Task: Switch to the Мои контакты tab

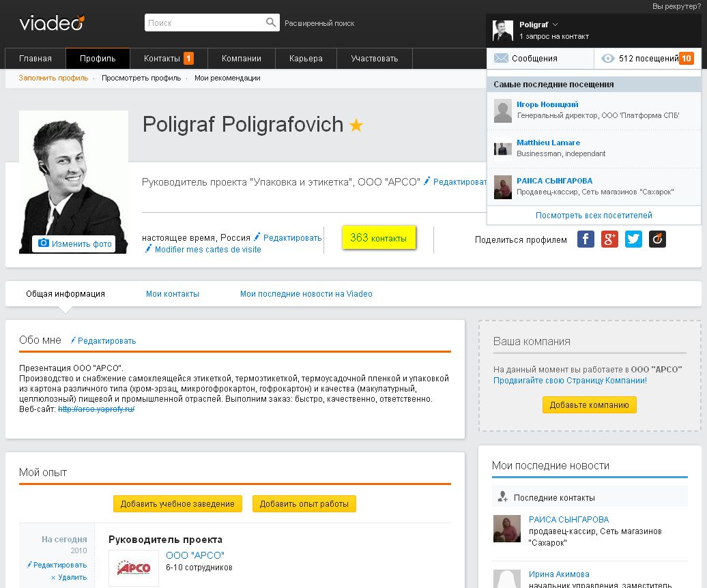Action: click(x=173, y=294)
